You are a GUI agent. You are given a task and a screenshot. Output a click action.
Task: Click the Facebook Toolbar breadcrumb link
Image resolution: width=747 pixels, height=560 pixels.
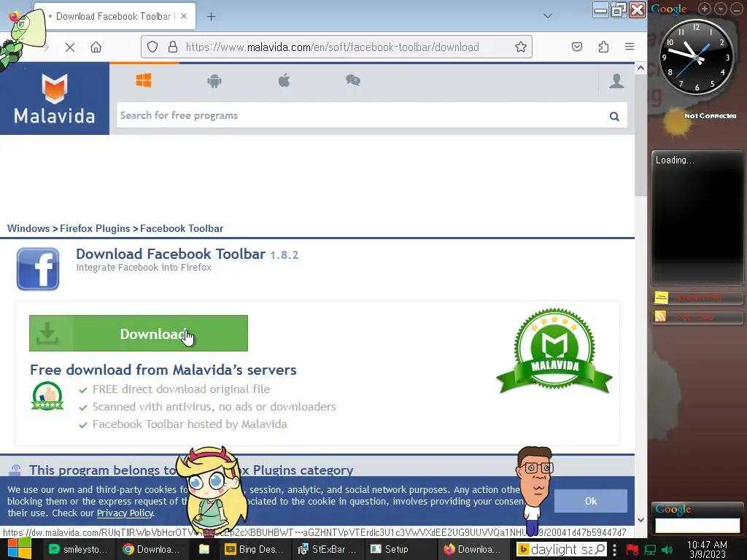pos(182,228)
